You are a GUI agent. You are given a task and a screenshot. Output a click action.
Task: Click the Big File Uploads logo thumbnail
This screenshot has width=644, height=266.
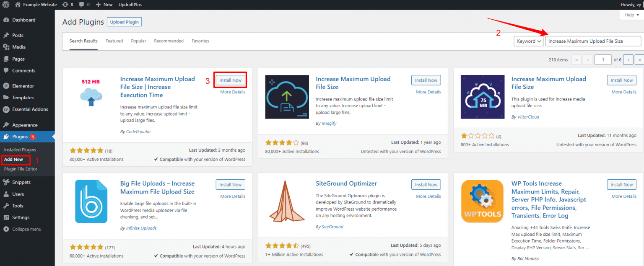(x=91, y=201)
